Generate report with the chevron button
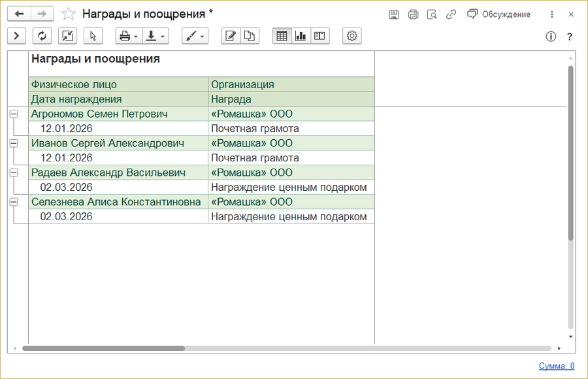588x379 pixels. [x=16, y=36]
